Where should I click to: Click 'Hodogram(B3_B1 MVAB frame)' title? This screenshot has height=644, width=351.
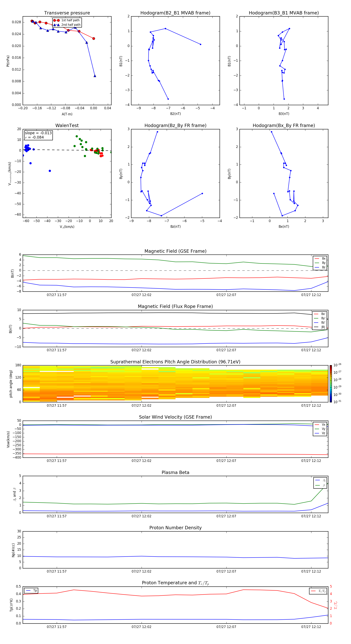tap(284, 13)
